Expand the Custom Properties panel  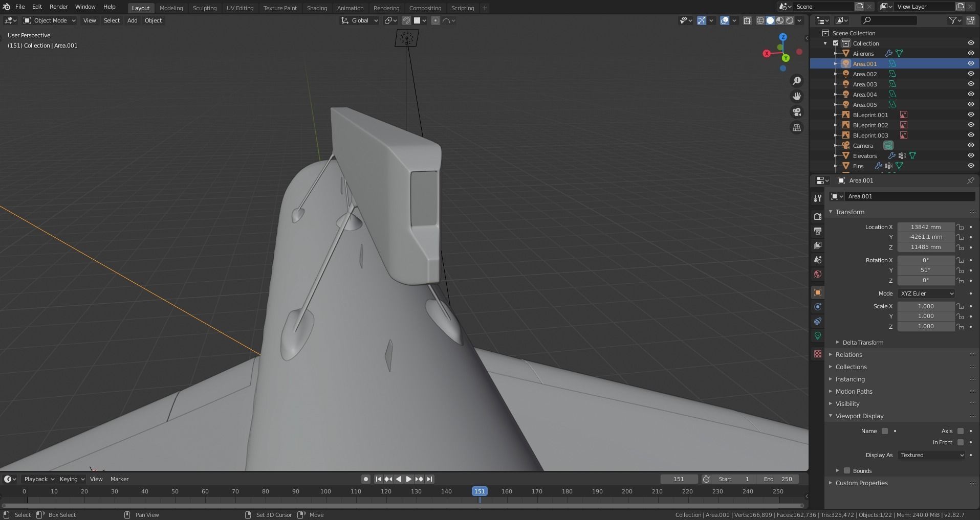click(861, 483)
